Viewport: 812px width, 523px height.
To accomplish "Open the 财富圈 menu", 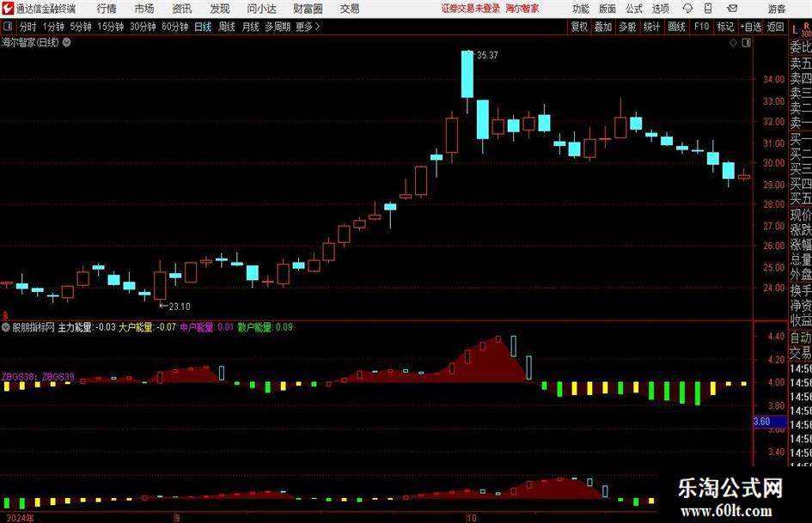I will tap(308, 9).
